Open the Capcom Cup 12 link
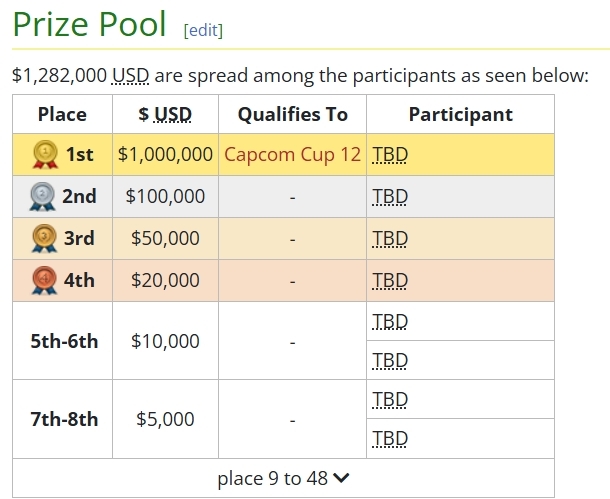 coord(292,154)
